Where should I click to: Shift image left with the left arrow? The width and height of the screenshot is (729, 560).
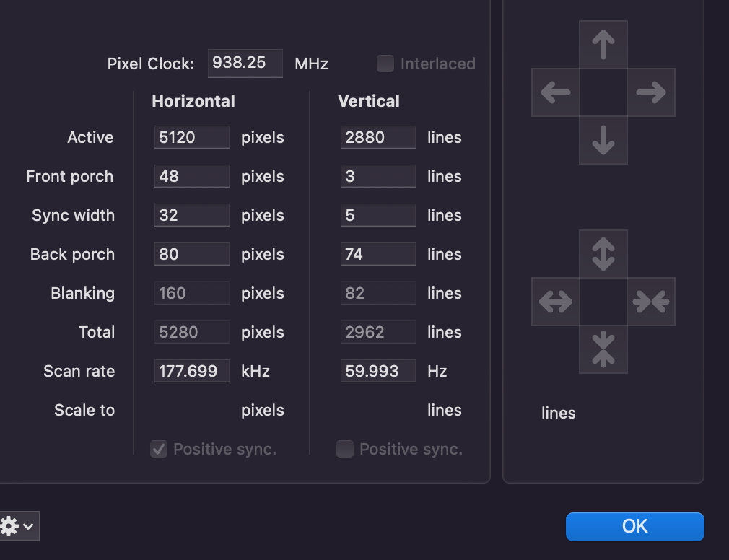[556, 92]
